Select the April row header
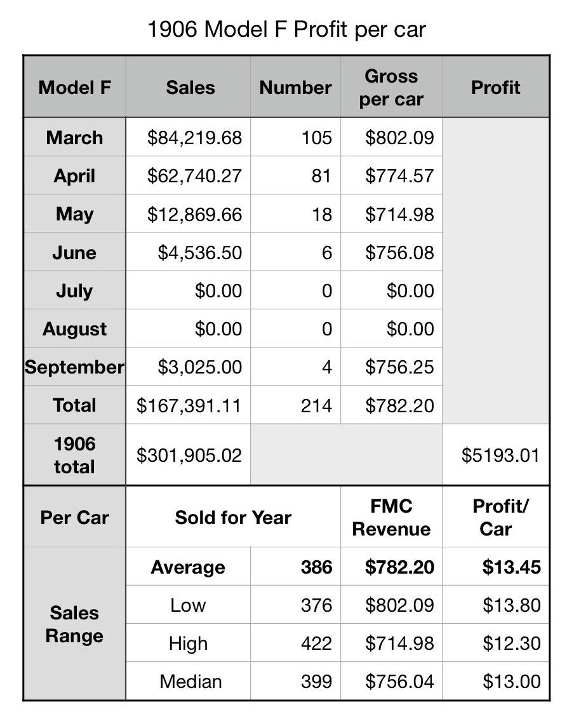This screenshot has height=728, width=574. coord(74,176)
